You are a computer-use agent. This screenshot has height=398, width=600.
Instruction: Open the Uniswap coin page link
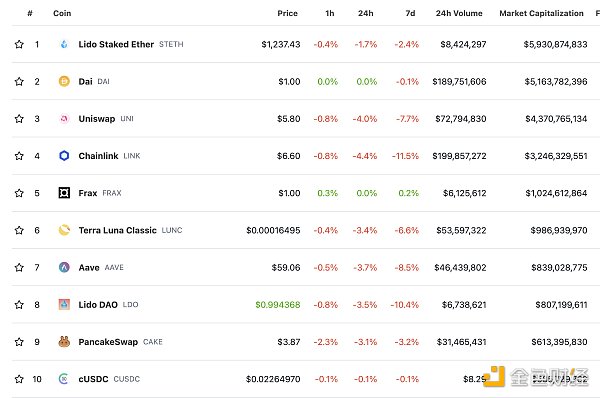tap(96, 119)
